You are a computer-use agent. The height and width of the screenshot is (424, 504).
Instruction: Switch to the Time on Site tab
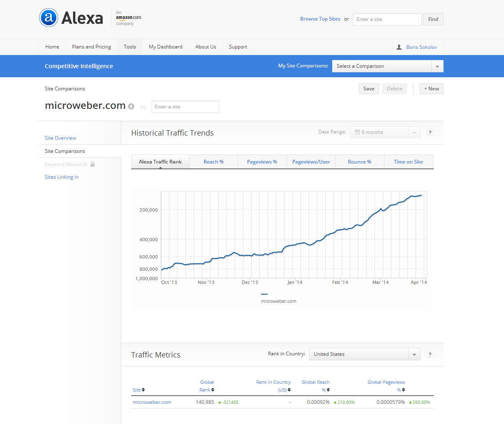[408, 162]
